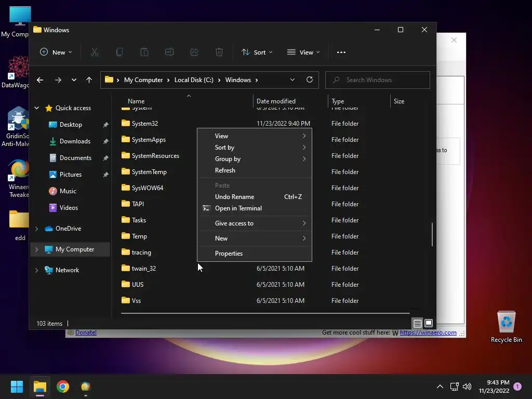Open the See more three-dots menu
The width and height of the screenshot is (532, 399).
coord(341,52)
